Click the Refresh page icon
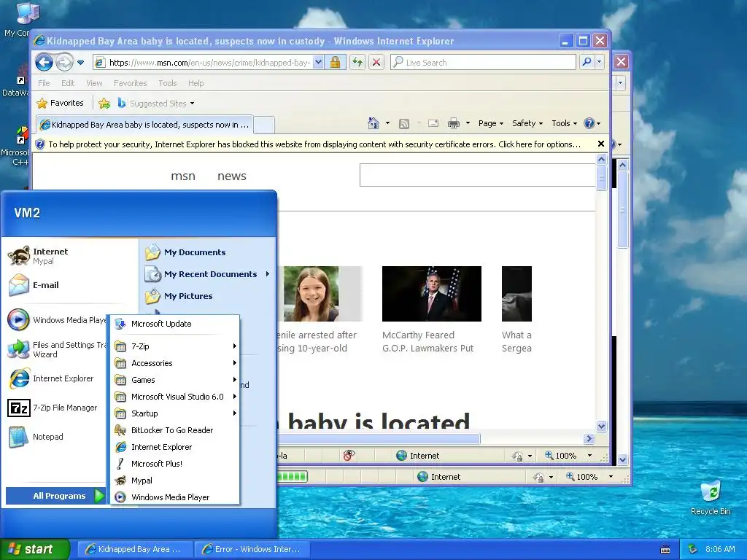Image resolution: width=747 pixels, height=560 pixels. click(357, 62)
